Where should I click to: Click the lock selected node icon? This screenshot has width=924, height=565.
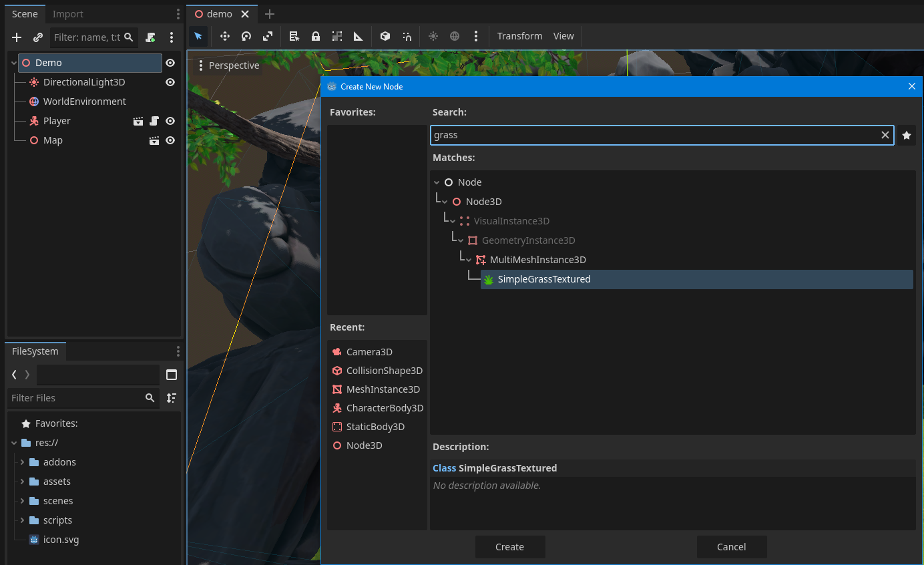[316, 36]
